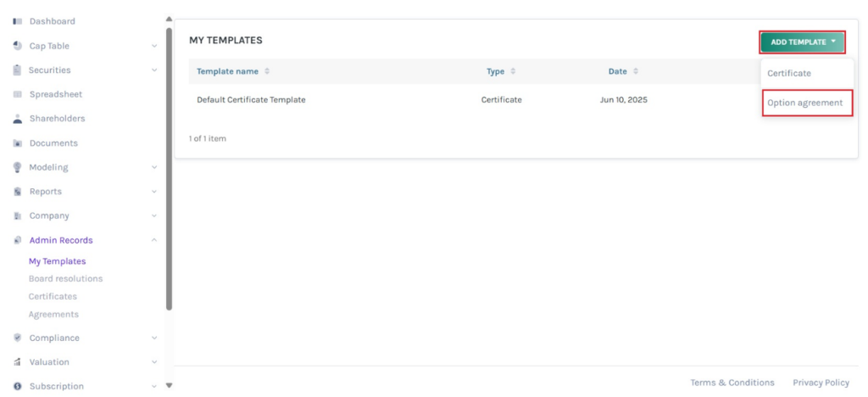The width and height of the screenshot is (868, 397).
Task: Click the Securities clipboard icon
Action: [17, 70]
